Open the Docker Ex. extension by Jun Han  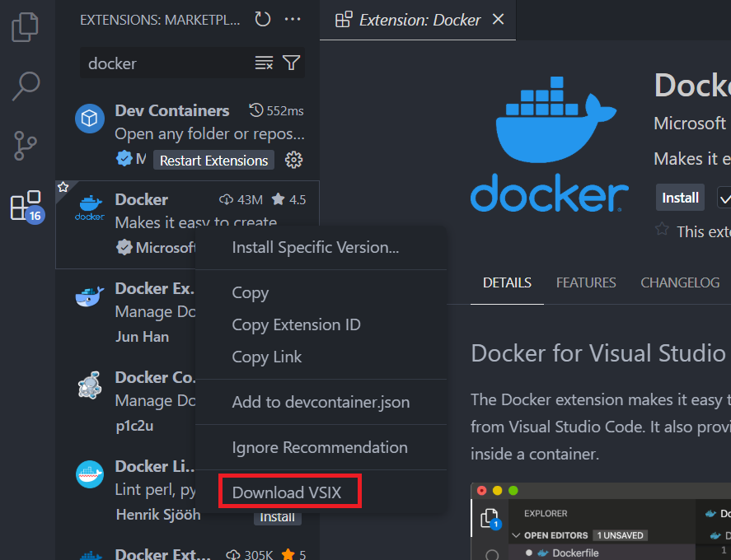pyautogui.click(x=125, y=314)
